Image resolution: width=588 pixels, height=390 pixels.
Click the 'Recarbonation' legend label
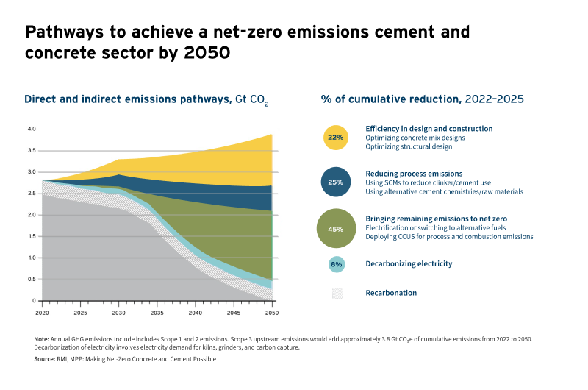(391, 293)
